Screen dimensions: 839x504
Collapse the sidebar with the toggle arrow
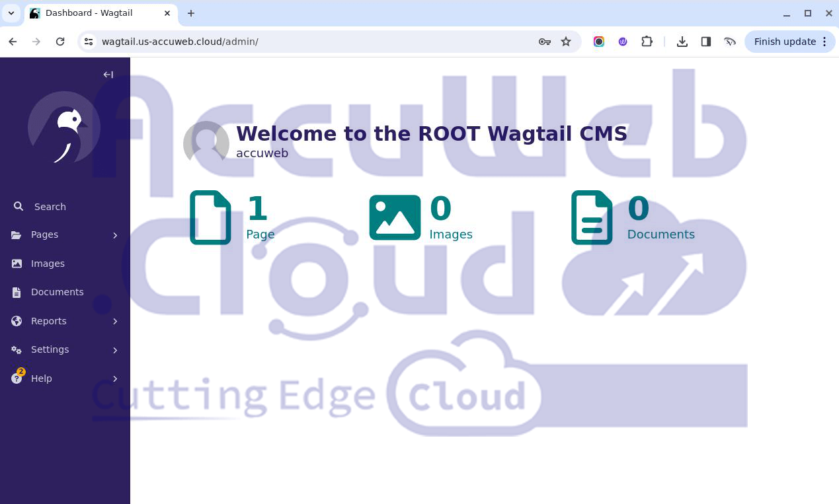[108, 75]
